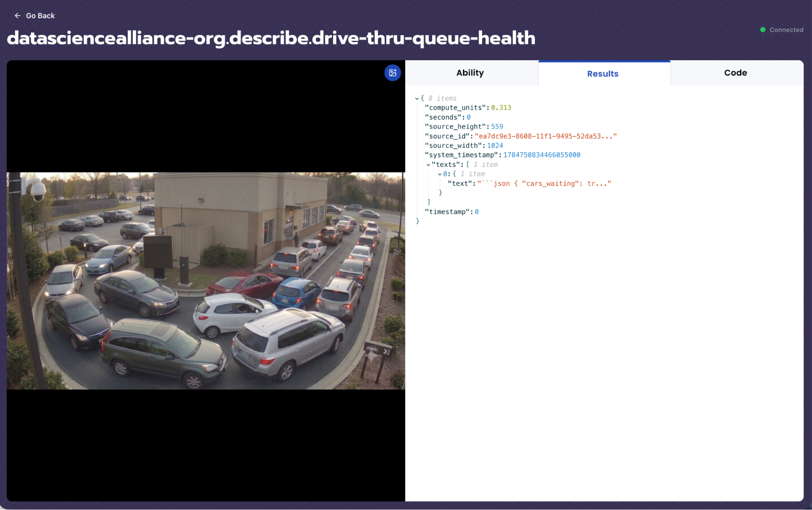Open the Code tab

pos(736,73)
